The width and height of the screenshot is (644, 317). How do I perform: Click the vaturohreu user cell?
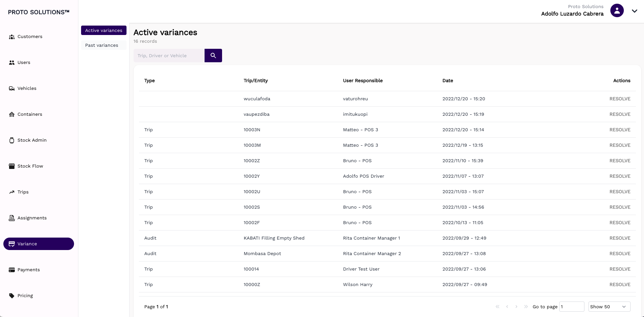(355, 99)
